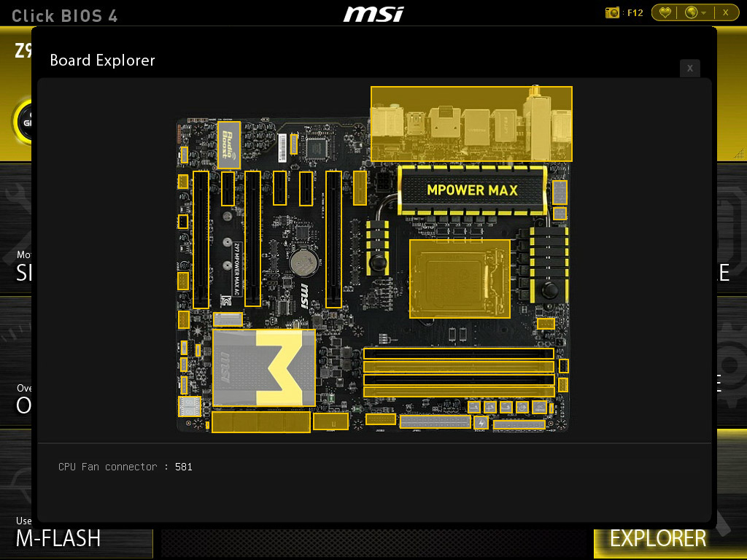This screenshot has width=747, height=560.
Task: Click the CPU Fan connector value 581
Action: pos(183,467)
